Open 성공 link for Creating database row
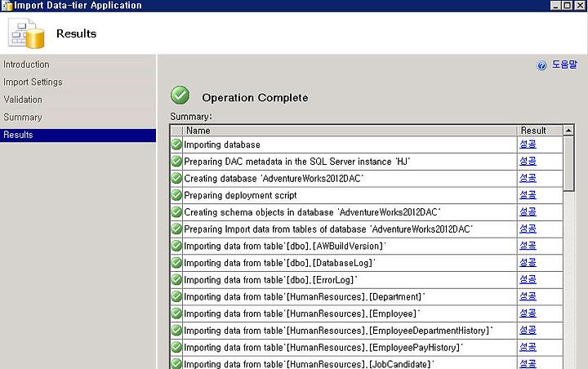This screenshot has width=588, height=369. pyautogui.click(x=528, y=178)
